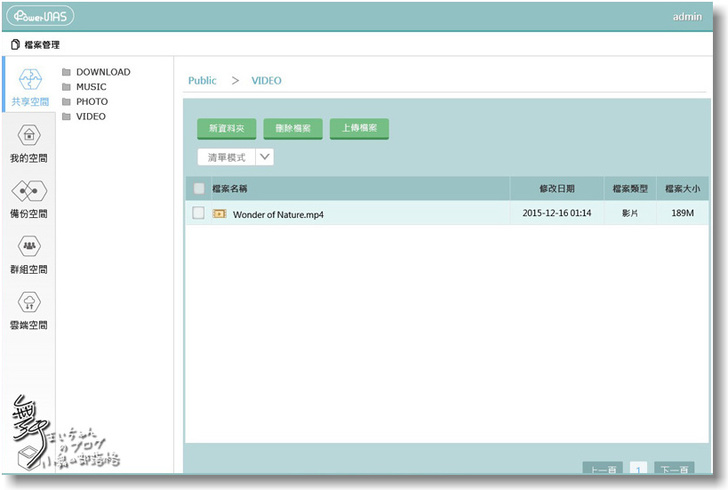The image size is (728, 490).
Task: Click the video file icon of Wonder of Nature.mp4
Action: pyautogui.click(x=219, y=214)
